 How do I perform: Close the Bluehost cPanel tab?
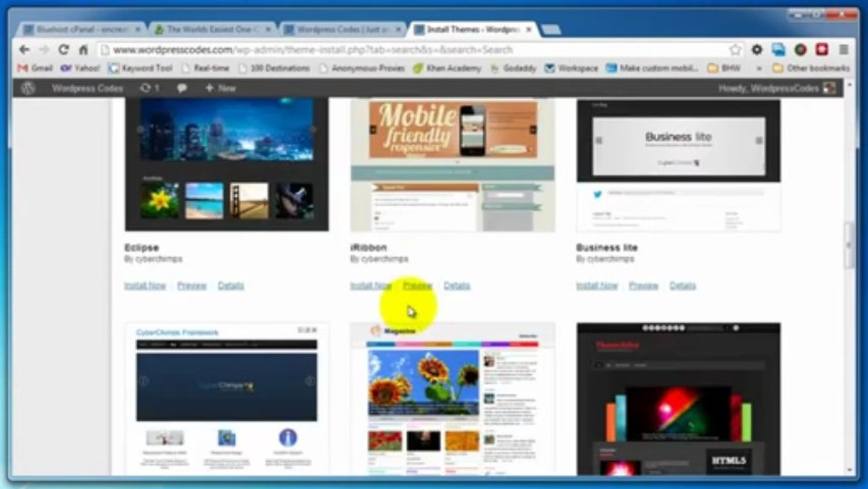(x=138, y=29)
